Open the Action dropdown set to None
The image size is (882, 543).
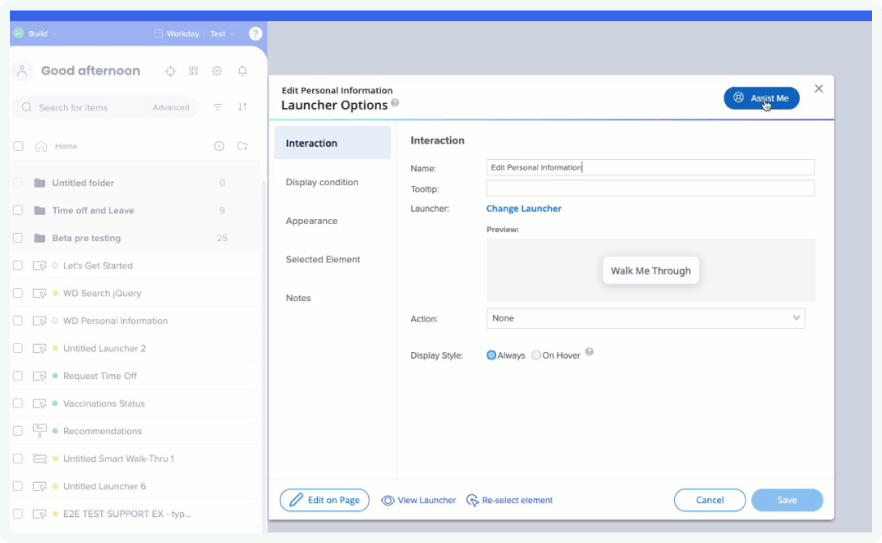coord(646,318)
